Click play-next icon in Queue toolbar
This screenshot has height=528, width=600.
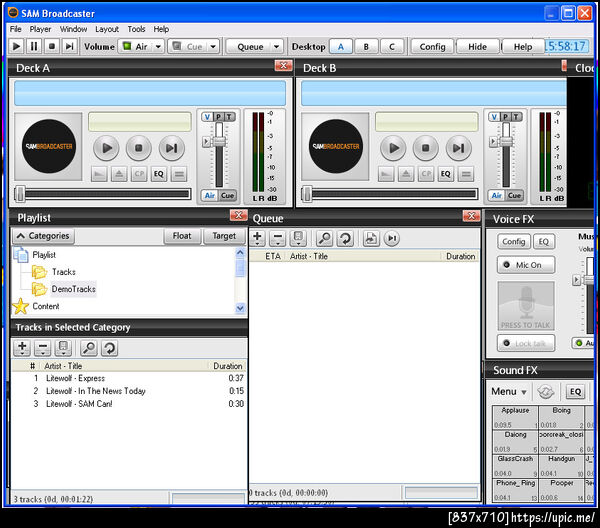coord(392,238)
